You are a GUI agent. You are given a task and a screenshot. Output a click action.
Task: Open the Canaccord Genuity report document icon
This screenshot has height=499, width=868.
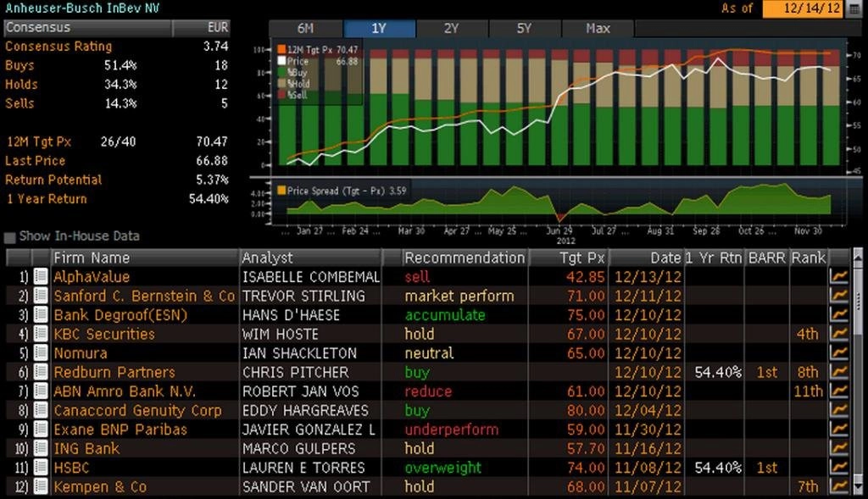point(41,410)
